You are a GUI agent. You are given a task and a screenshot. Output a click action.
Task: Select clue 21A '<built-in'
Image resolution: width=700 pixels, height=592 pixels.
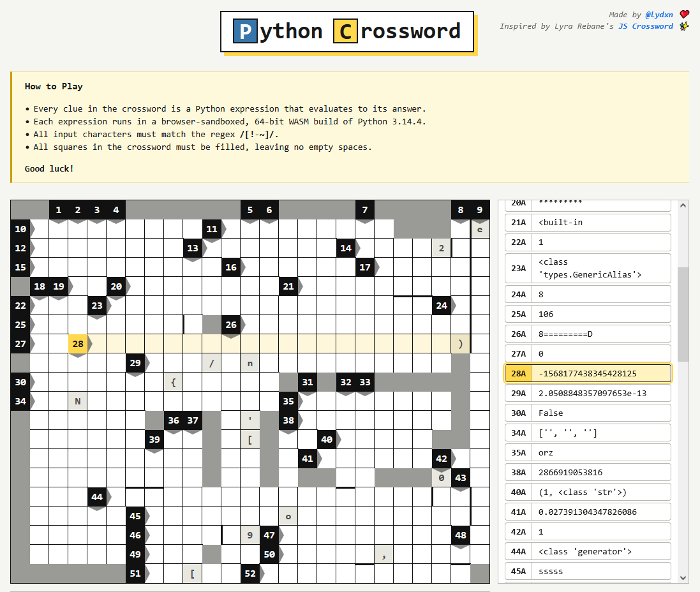point(588,223)
